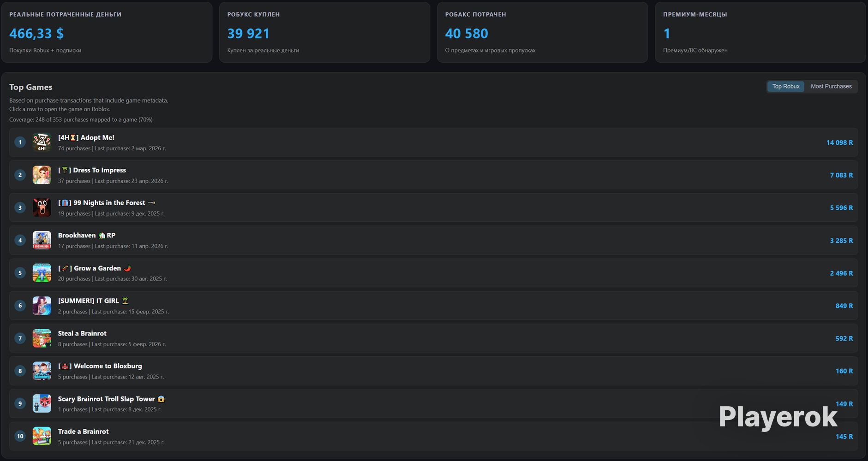Click rank badge 1 beside Adopt Me!
Image resolution: width=868 pixels, height=461 pixels.
point(20,142)
